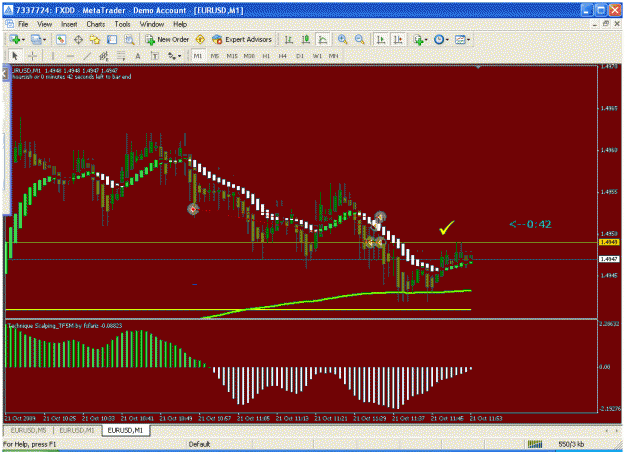The image size is (625, 452).
Task: Select the Fibonacci Retracement tool
Action: point(121,56)
